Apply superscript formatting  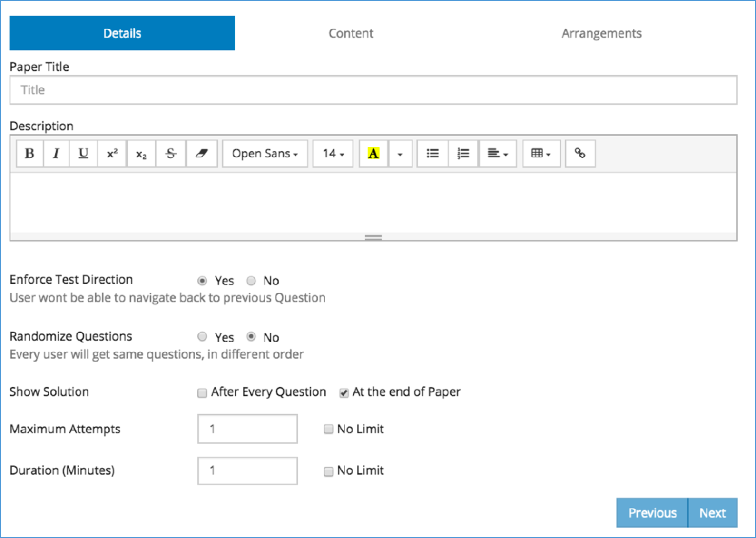(x=112, y=154)
